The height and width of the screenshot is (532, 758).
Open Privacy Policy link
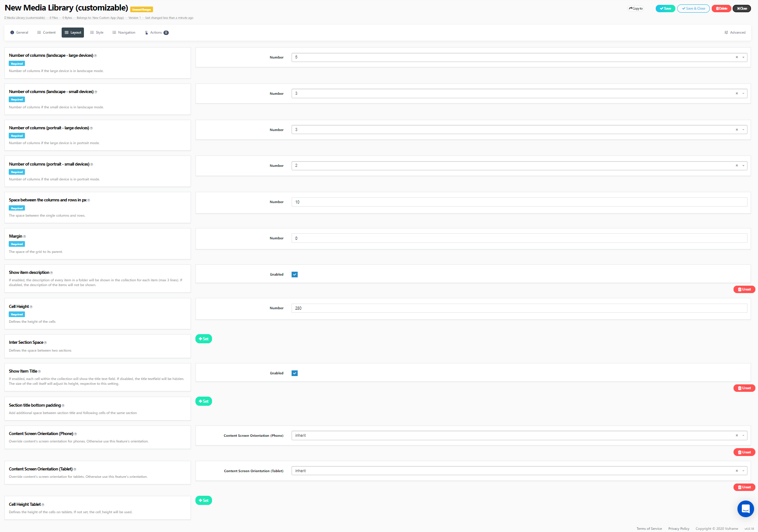[x=679, y=529]
